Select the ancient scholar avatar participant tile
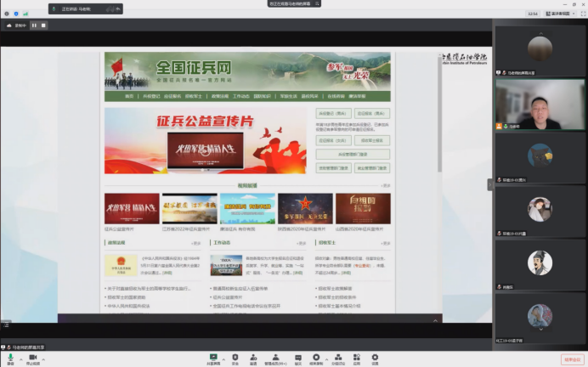This screenshot has width=588, height=367. tap(540, 264)
